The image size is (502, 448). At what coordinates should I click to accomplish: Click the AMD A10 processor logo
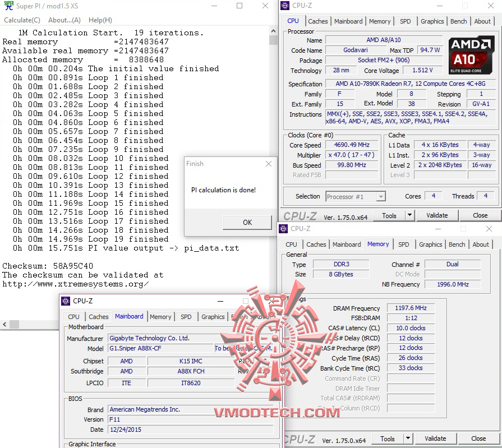(x=471, y=56)
